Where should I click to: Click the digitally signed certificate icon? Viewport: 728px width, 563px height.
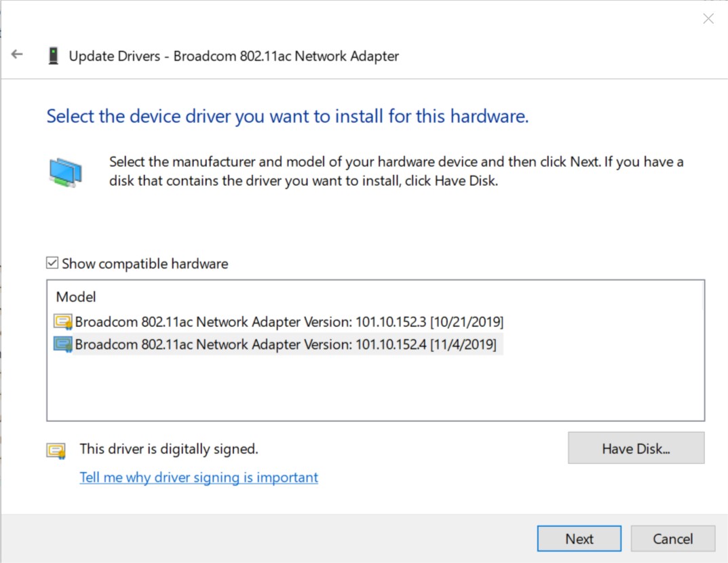coord(56,450)
